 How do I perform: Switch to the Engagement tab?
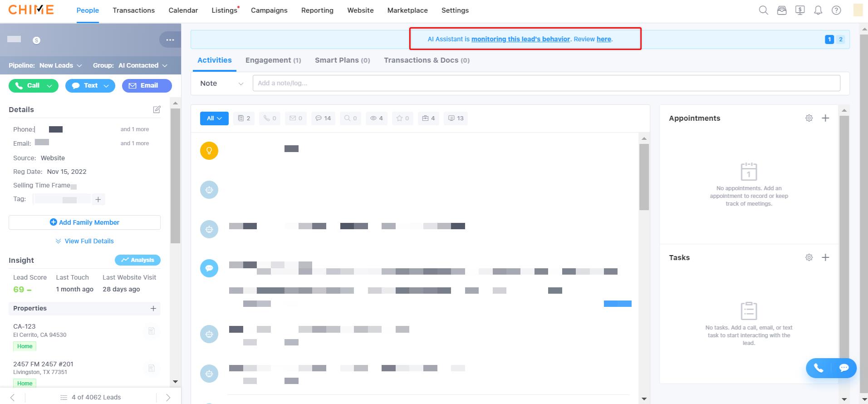click(273, 60)
